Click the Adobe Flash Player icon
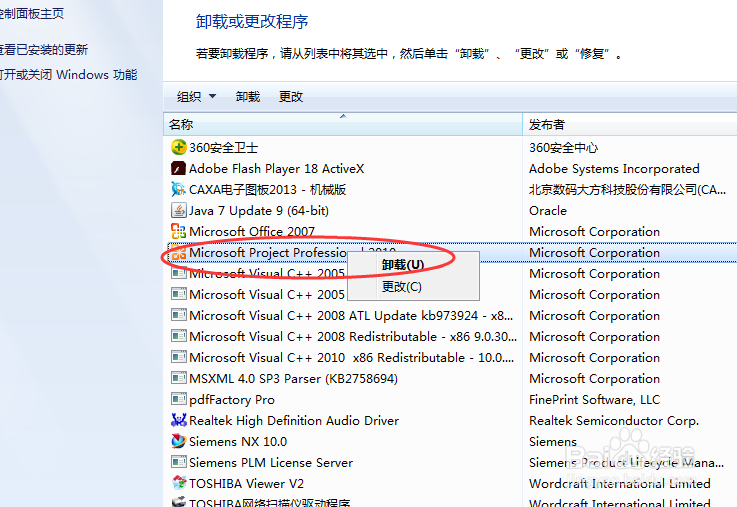The image size is (737, 507). (179, 168)
